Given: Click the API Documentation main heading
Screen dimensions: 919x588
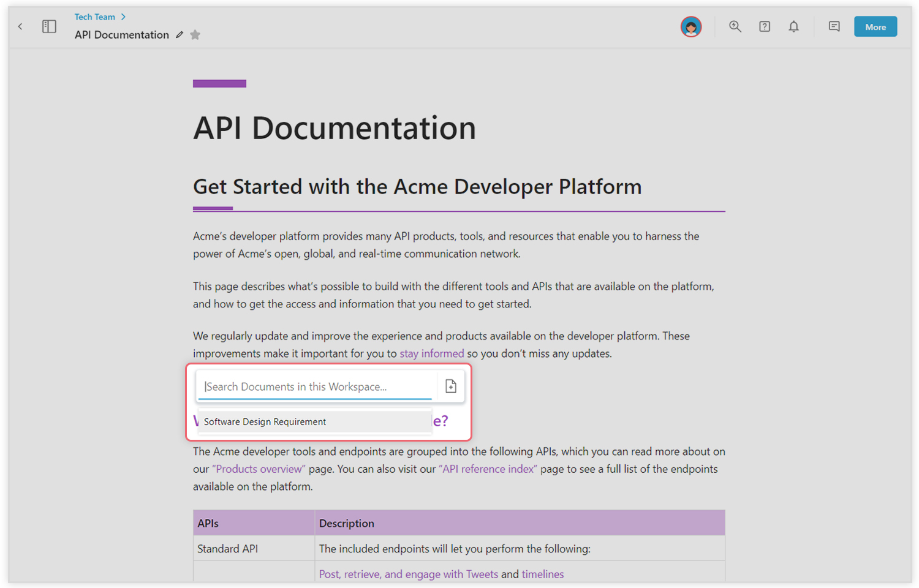Looking at the screenshot, I should point(335,128).
